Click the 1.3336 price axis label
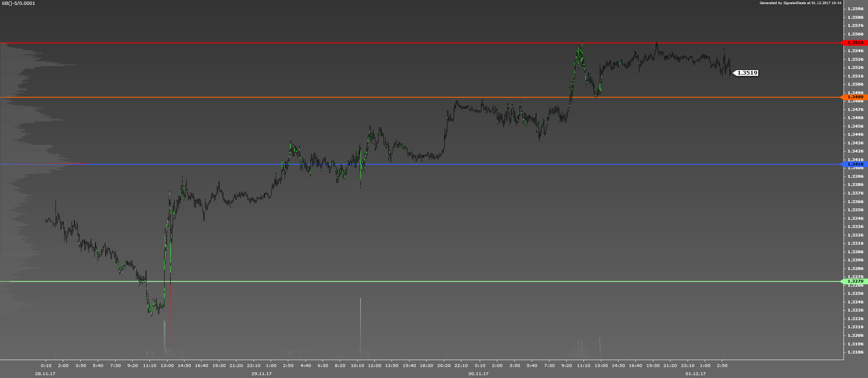Image resolution: width=868 pixels, height=378 pixels. (855, 226)
